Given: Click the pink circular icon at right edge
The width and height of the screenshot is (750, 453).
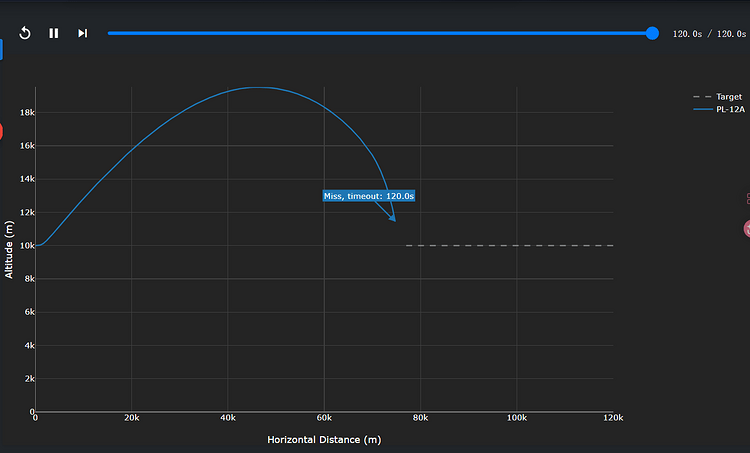Looking at the screenshot, I should coord(746,229).
